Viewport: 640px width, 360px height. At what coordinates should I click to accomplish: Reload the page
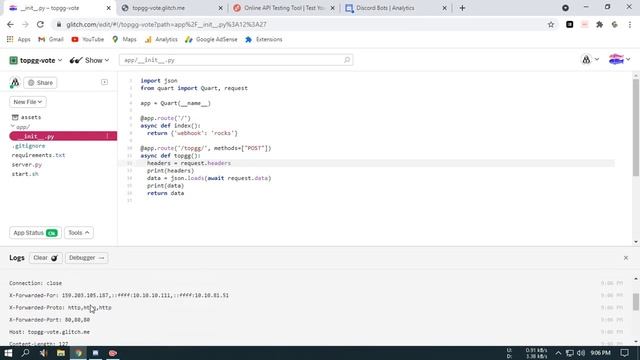(x=40, y=24)
